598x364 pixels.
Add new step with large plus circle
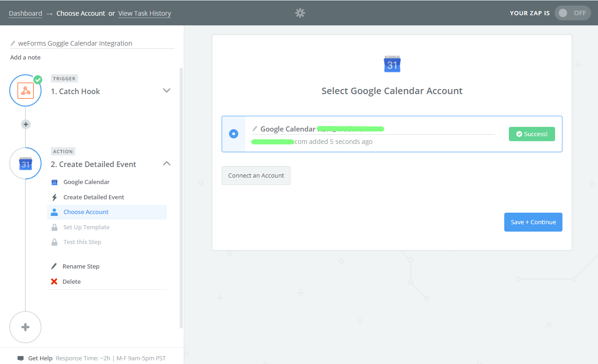click(x=25, y=327)
